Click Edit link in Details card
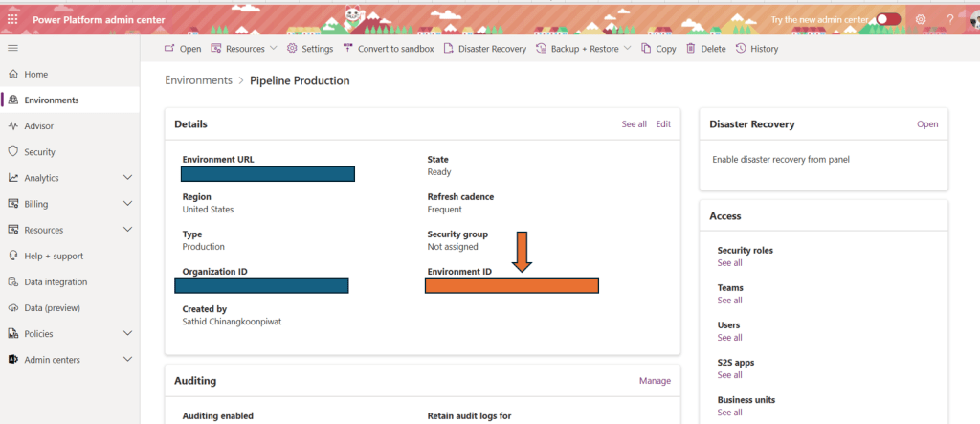980x424 pixels. pos(663,124)
